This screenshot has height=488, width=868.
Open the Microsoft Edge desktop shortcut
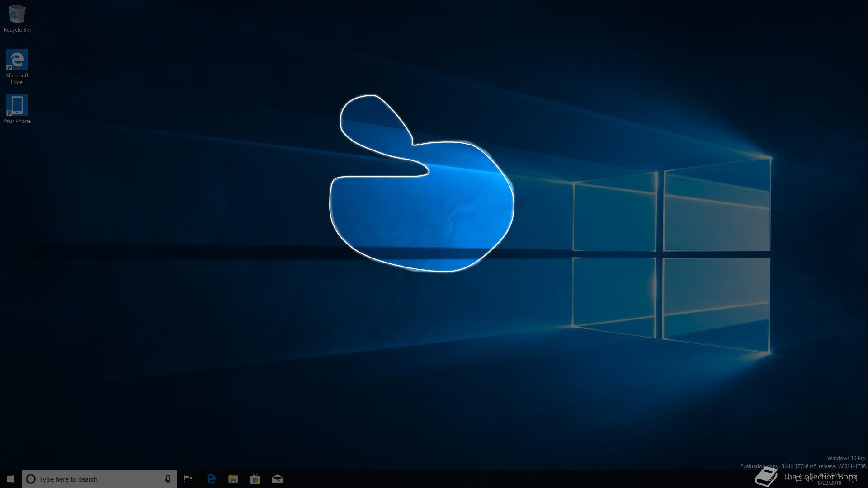17,60
